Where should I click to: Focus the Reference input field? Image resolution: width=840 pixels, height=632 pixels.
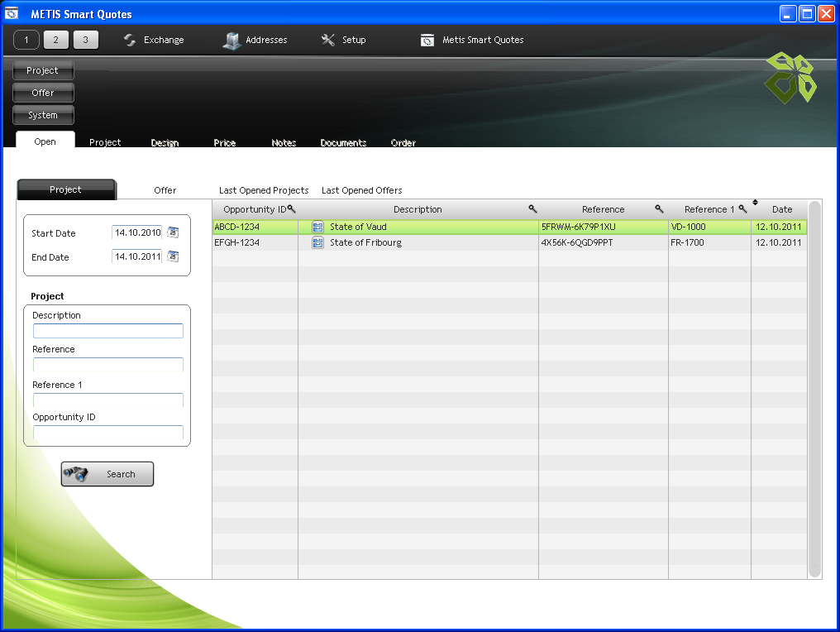(x=108, y=365)
